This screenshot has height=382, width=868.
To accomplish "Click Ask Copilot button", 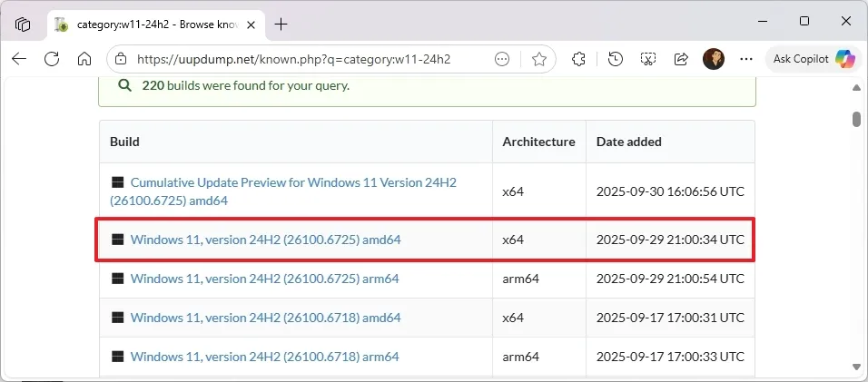I will (x=813, y=59).
